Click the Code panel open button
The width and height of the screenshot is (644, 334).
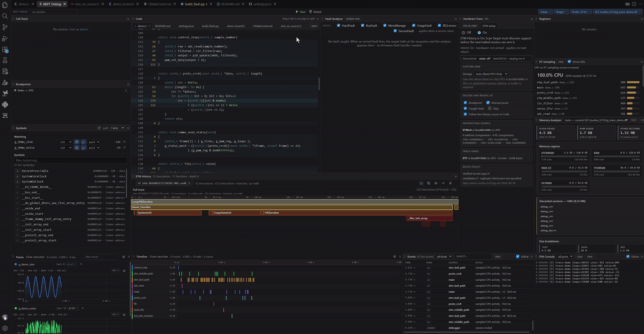314,26
